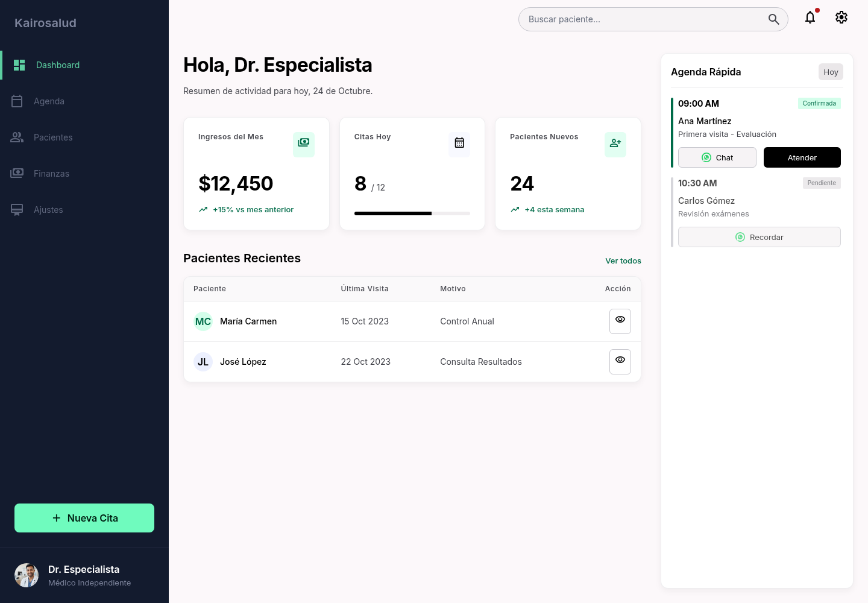Open the settings gear icon

841,17
